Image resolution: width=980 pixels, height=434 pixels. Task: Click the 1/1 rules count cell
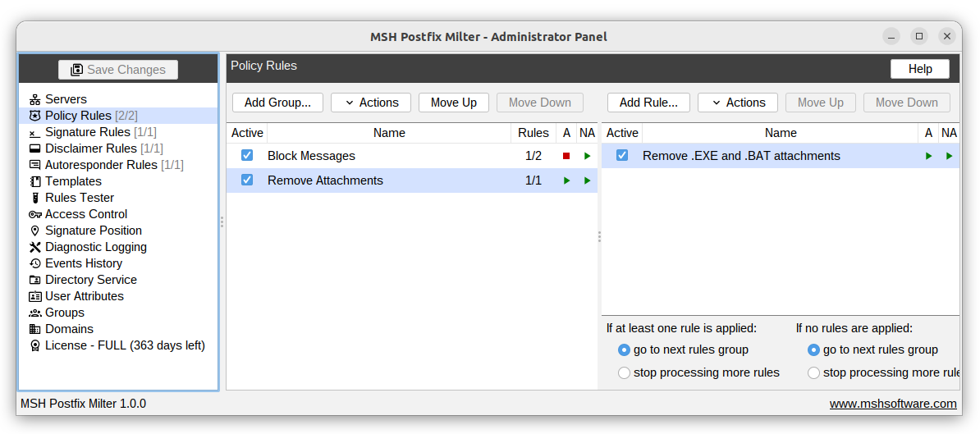click(534, 180)
